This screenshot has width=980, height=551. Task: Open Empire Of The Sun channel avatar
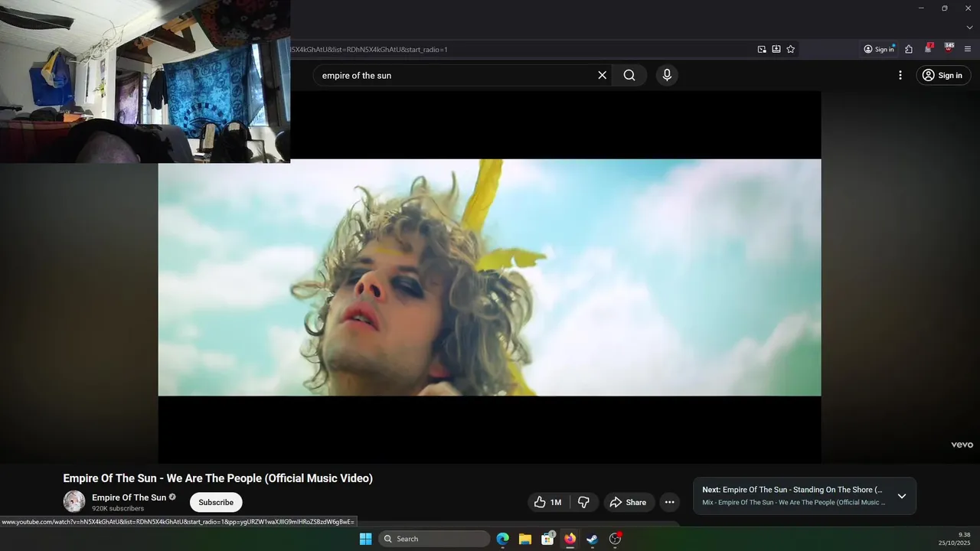[x=74, y=501]
